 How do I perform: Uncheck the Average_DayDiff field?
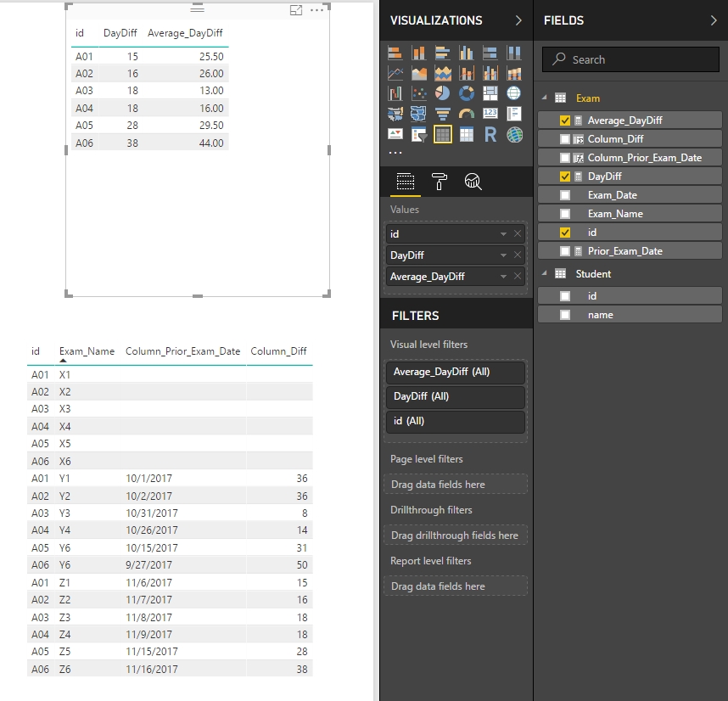[x=564, y=121]
